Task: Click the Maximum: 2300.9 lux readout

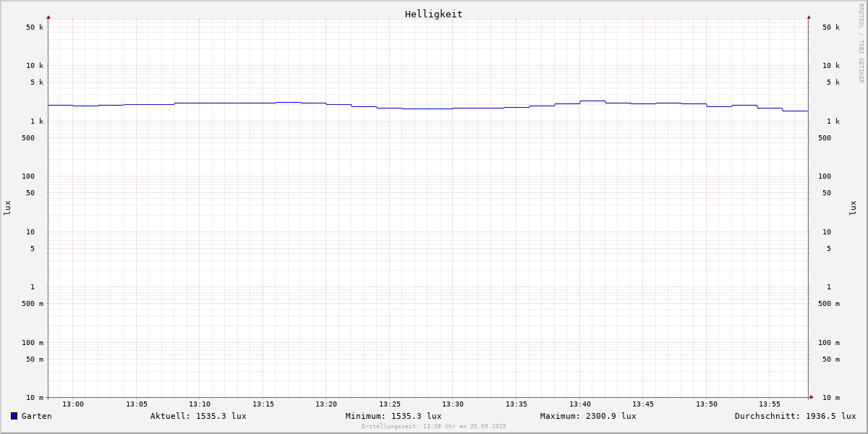Action: 588,416
